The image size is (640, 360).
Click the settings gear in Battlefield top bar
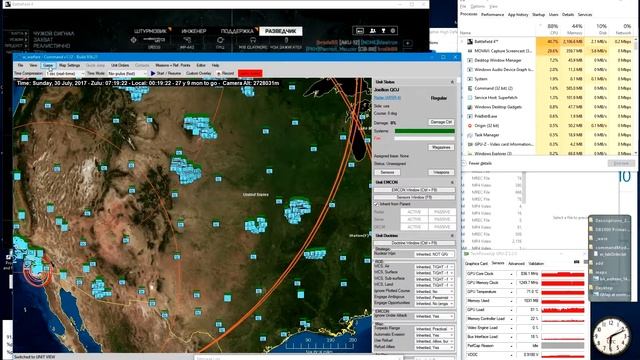393,31
